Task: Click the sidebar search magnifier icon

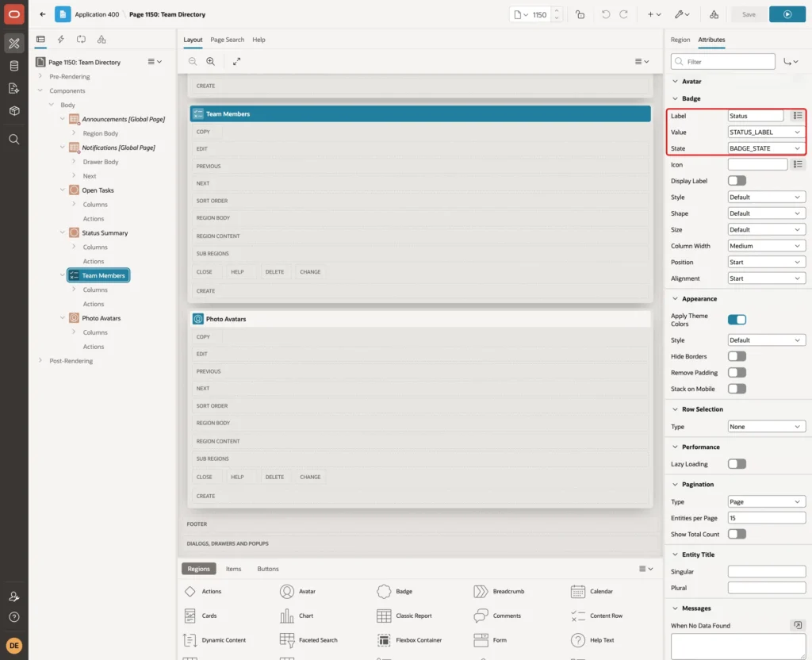Action: [14, 140]
